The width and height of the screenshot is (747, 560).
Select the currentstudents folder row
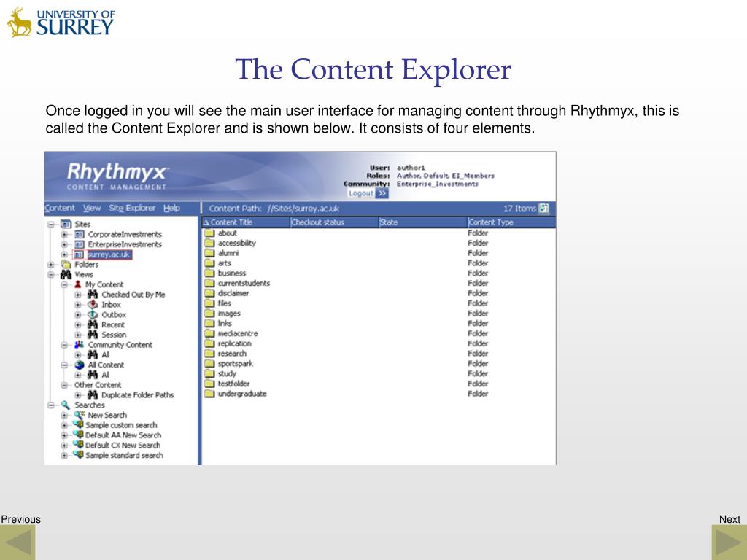(x=379, y=284)
